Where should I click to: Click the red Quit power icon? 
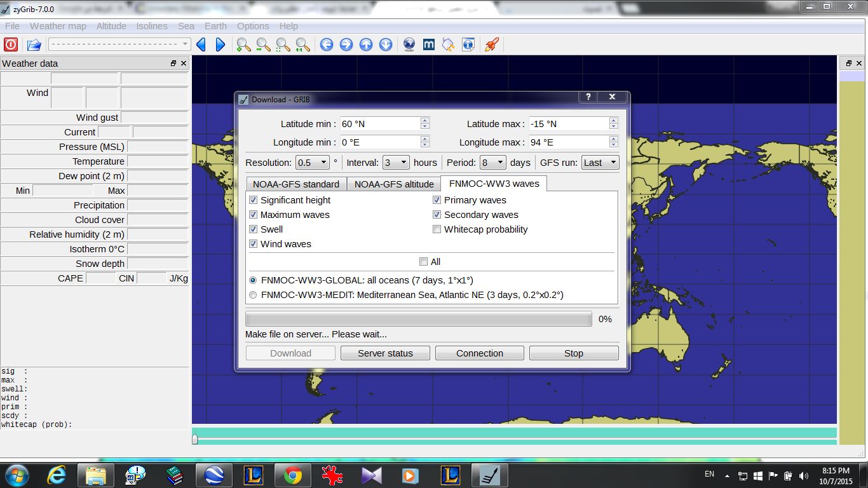[x=11, y=44]
